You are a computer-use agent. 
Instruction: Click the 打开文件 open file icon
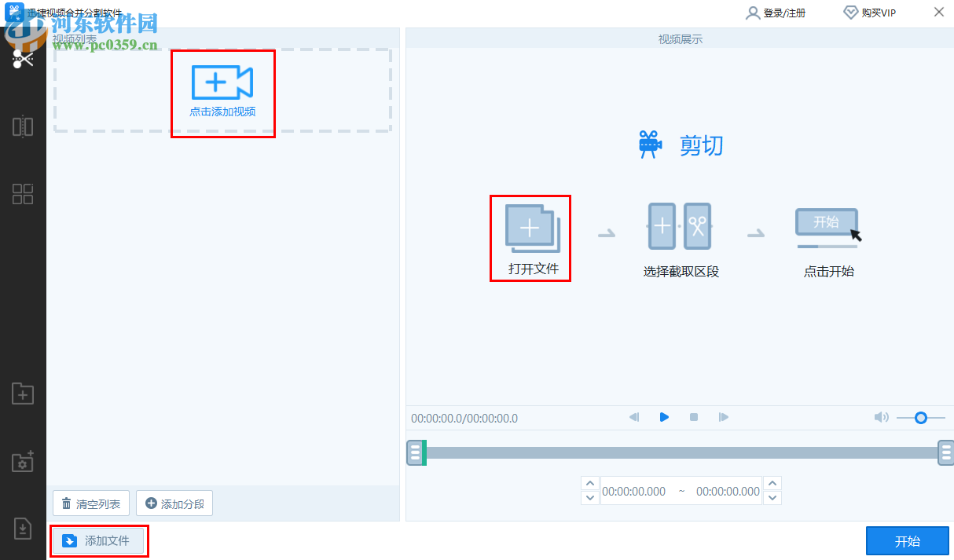(530, 228)
